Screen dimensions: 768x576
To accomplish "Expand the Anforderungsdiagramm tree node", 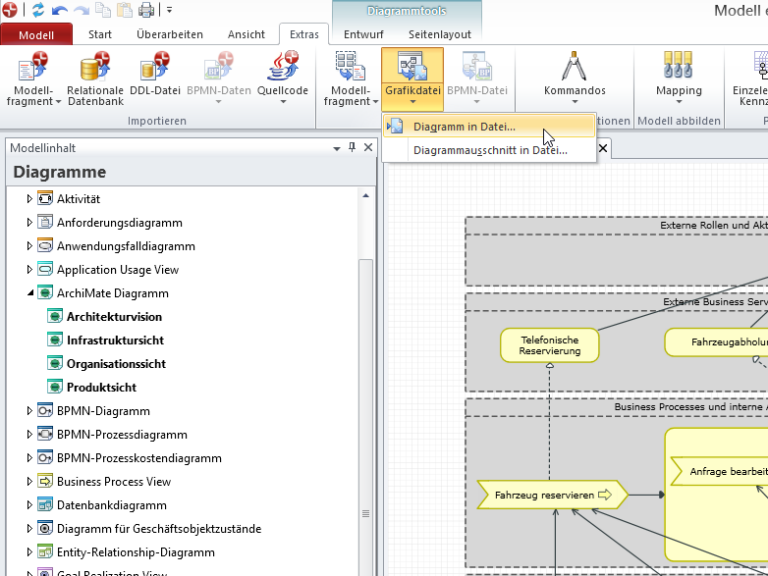I will tap(29, 222).
